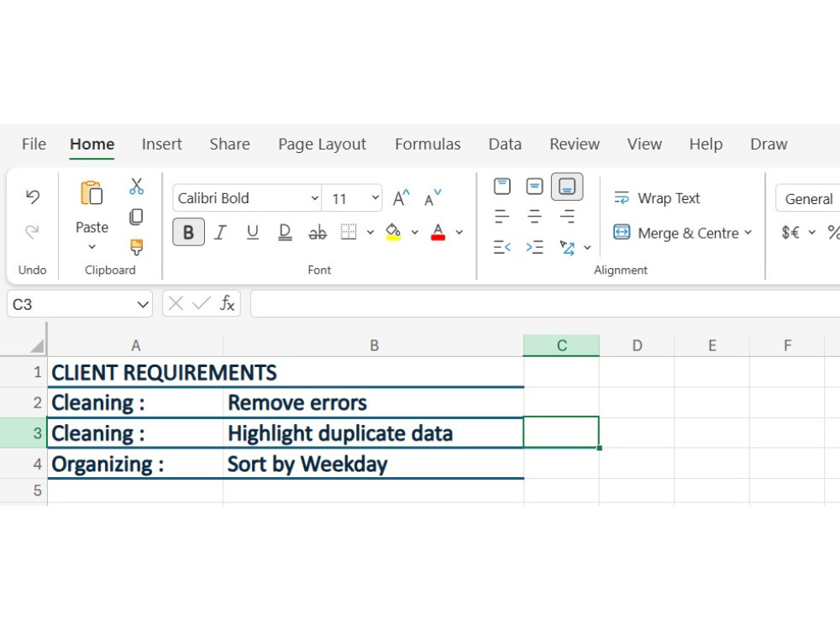
Task: Select cell containing Remove errors
Action: coord(374,402)
